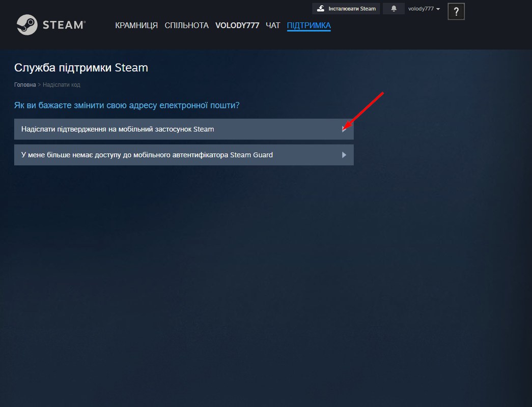Click the Steam logo icon
The height and width of the screenshot is (407, 532).
[27, 25]
